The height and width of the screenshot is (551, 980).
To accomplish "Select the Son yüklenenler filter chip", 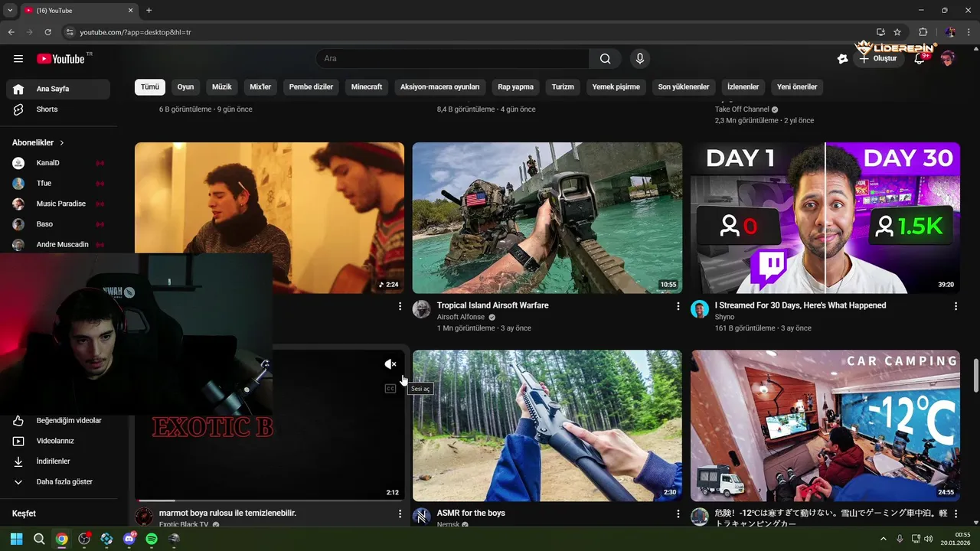I will point(684,86).
